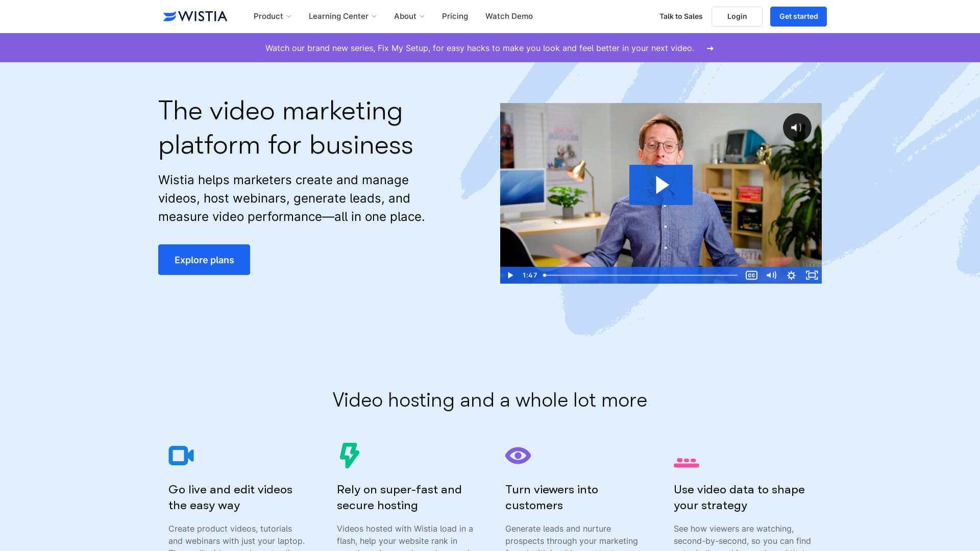Unmute the video using the circular speaker button
The image size is (980, 551).
pyautogui.click(x=797, y=127)
